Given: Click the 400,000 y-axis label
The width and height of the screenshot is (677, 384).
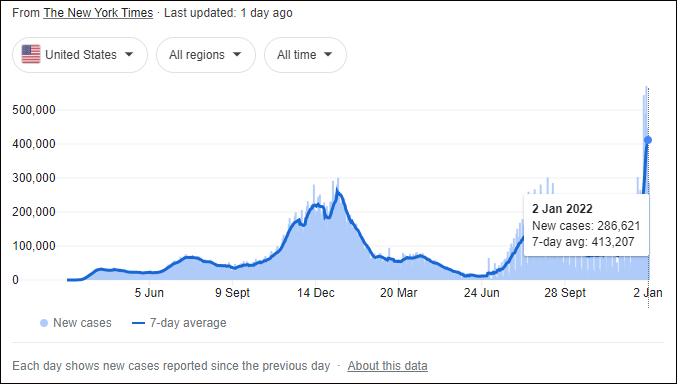Looking at the screenshot, I should click(x=34, y=144).
